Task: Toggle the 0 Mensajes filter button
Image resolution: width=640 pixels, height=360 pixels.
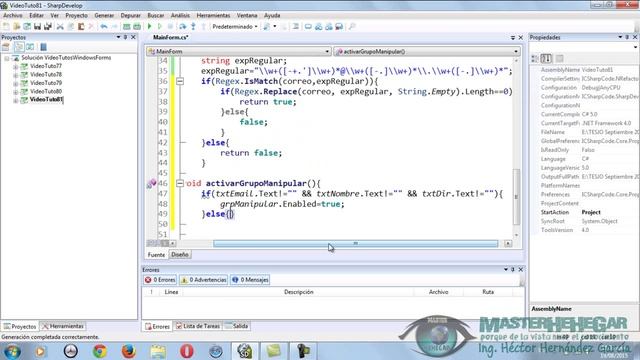Action: pyautogui.click(x=250, y=280)
